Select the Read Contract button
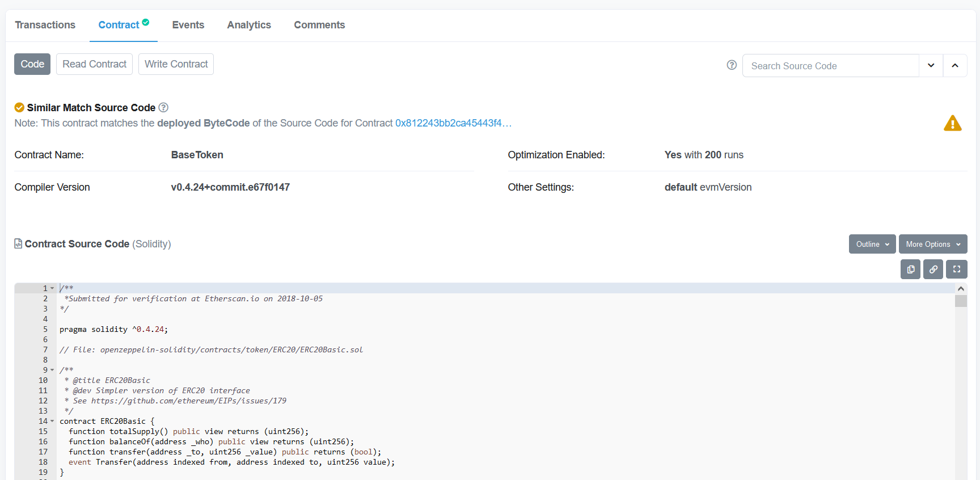Screen dimensions: 980x480 [94, 64]
